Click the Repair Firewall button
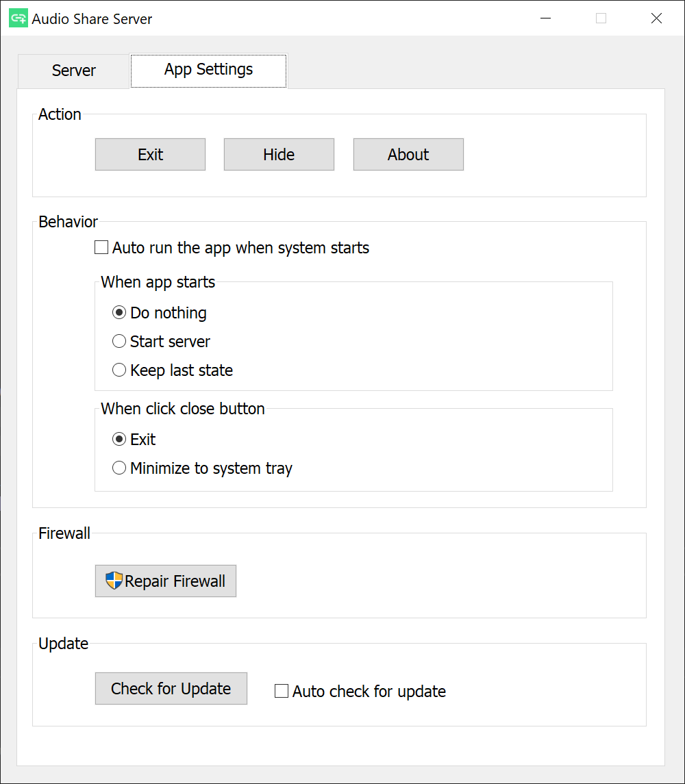This screenshot has width=685, height=784. click(166, 581)
